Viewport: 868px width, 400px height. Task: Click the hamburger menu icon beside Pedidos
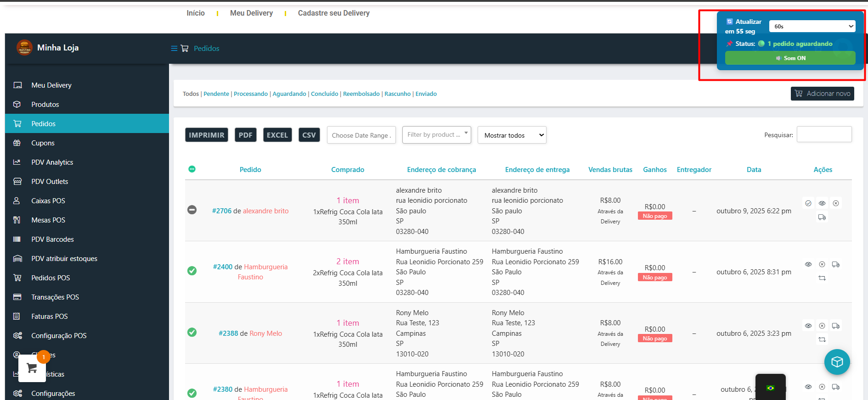coord(174,49)
